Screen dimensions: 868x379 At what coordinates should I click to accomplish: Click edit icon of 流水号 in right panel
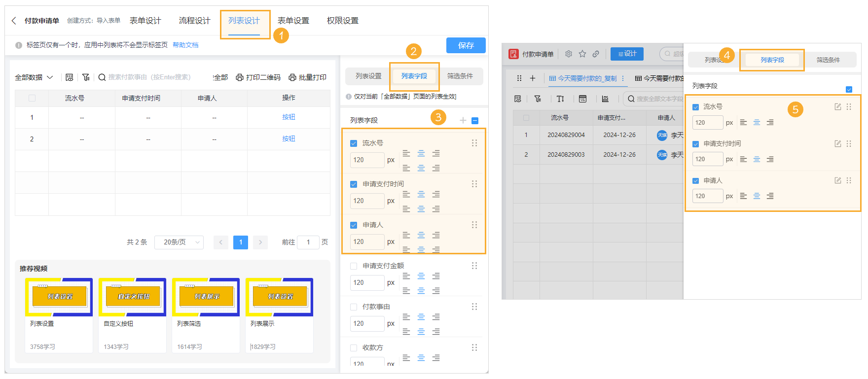(837, 106)
